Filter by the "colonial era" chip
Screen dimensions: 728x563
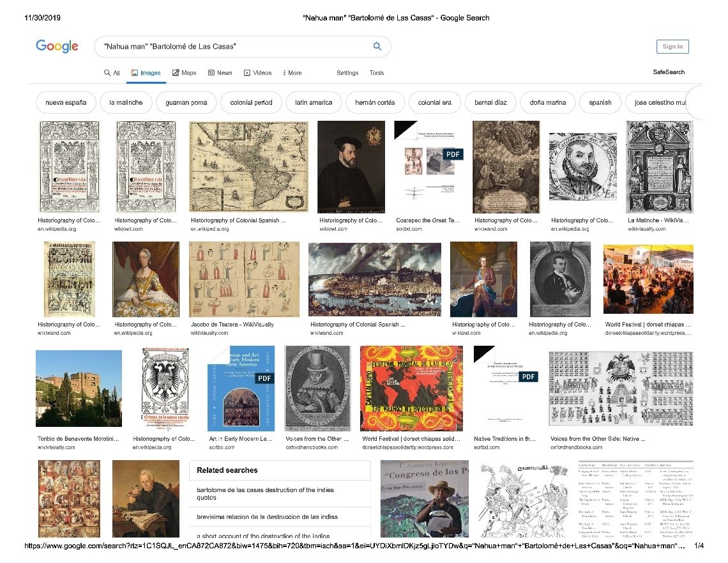point(435,103)
